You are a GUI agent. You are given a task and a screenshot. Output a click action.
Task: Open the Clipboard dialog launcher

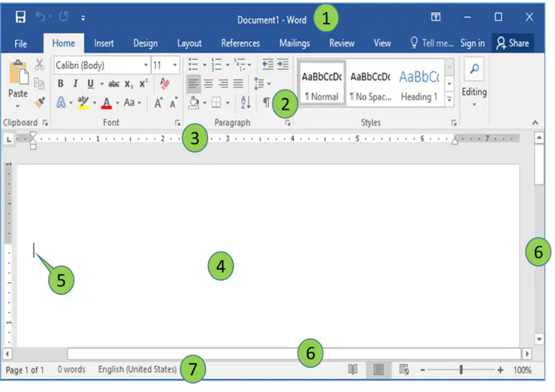[46, 123]
